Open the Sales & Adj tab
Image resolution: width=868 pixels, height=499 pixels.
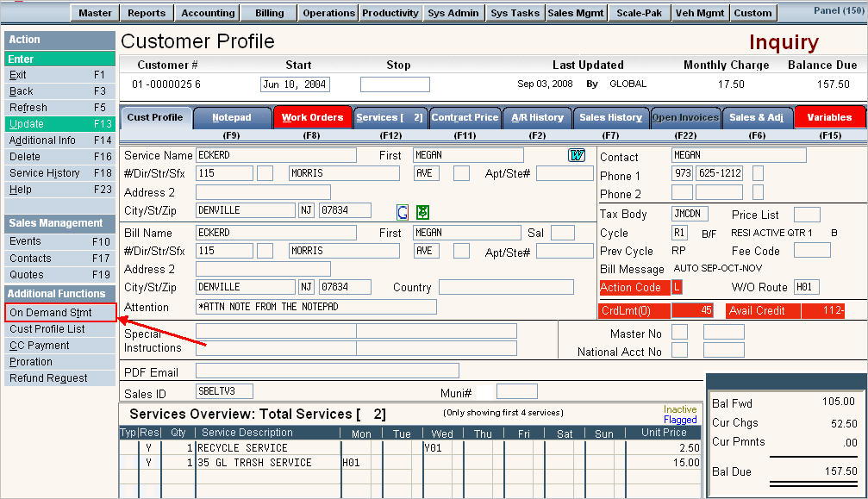[756, 117]
